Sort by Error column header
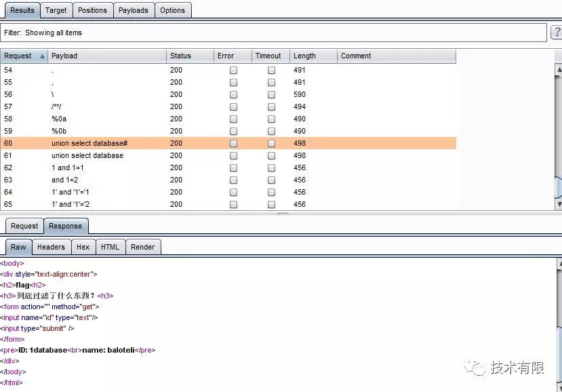The height and width of the screenshot is (392, 562). (233, 56)
